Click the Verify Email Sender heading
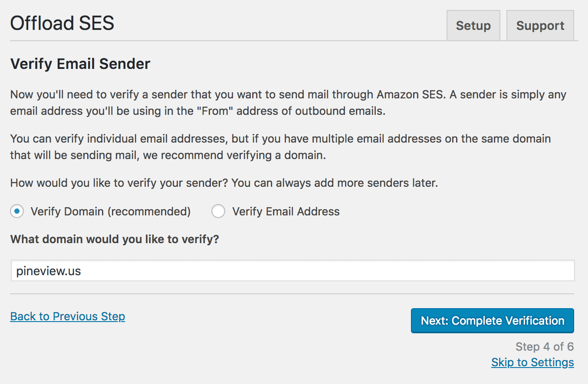Viewport: 588px width, 384px height. pyautogui.click(x=80, y=63)
